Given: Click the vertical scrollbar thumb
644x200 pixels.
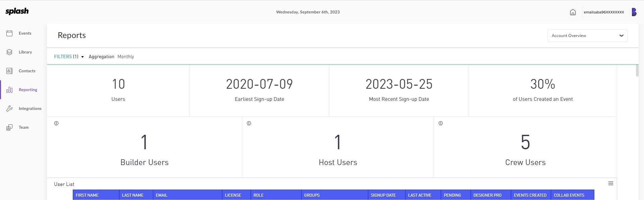Looking at the screenshot, I should [x=637, y=71].
